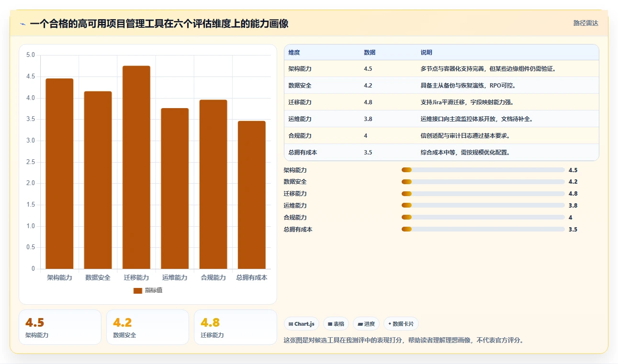Click description 支持Jira平滑迁移,字段映射能力强

(467, 102)
